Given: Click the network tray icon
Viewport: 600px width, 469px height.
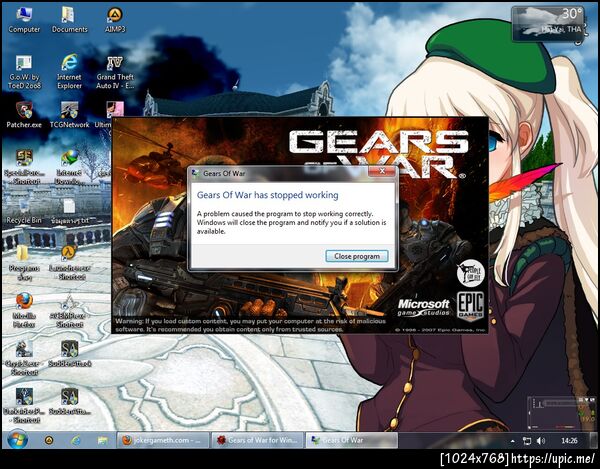Looking at the screenshot, I should click(x=527, y=441).
